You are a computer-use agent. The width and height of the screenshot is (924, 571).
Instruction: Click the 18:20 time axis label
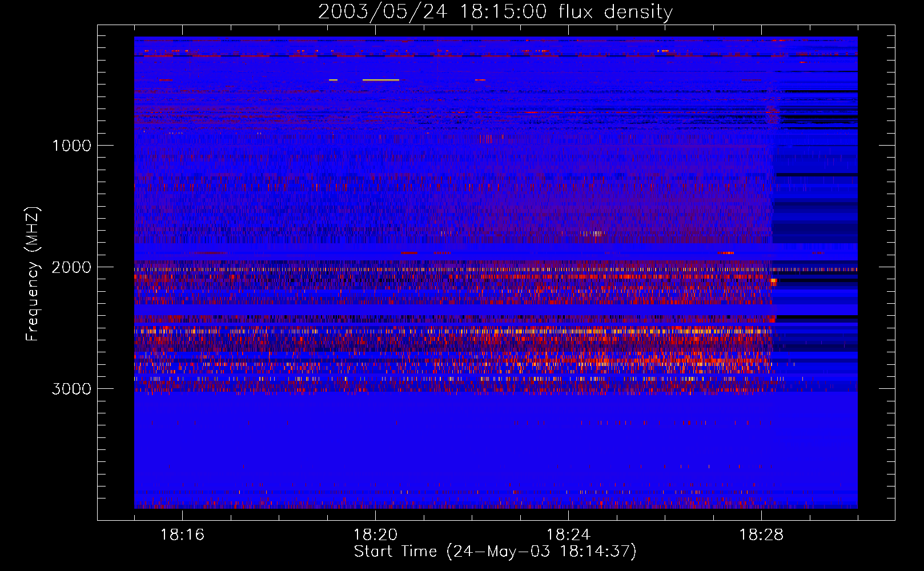[375, 535]
